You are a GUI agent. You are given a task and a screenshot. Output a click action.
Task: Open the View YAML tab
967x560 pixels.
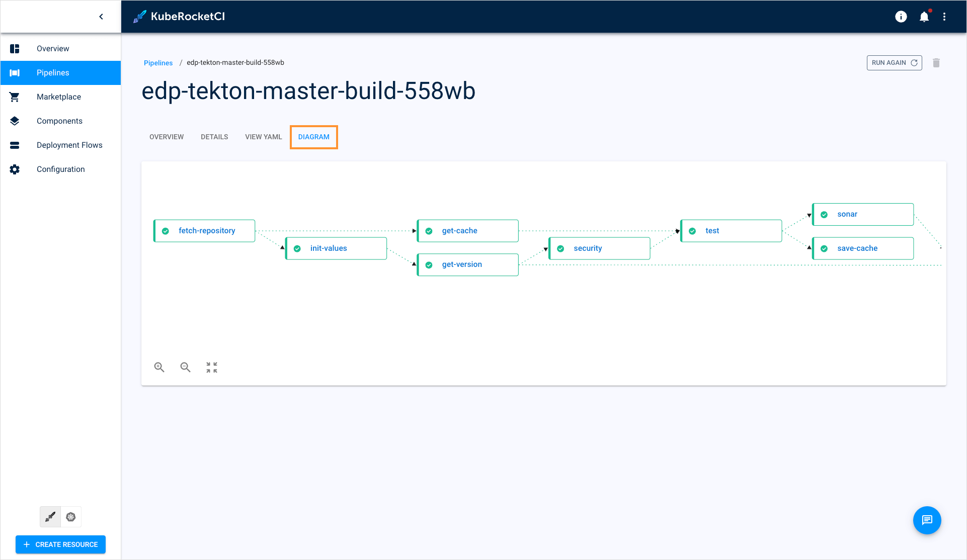coord(263,137)
